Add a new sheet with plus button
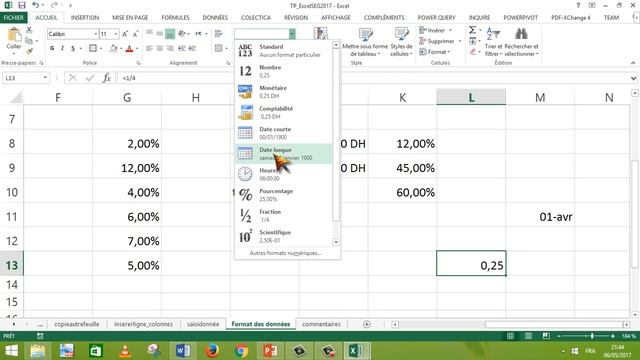640x360 pixels. point(367,324)
